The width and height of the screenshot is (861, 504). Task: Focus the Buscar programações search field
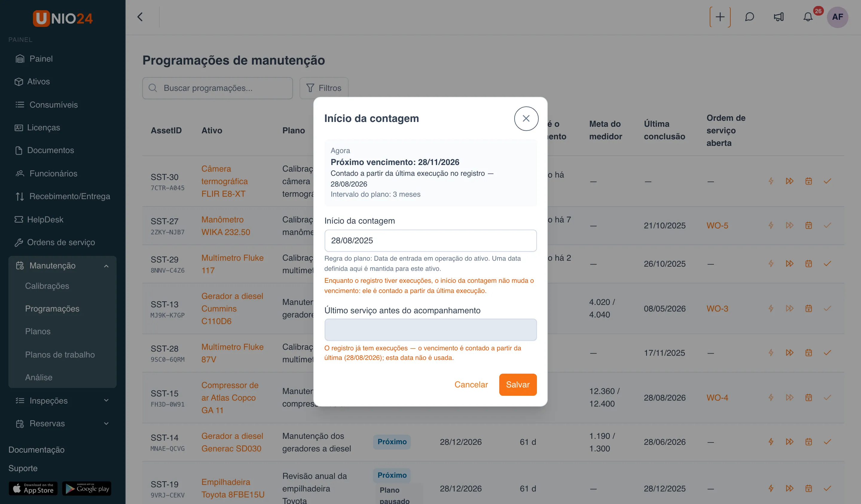tap(217, 88)
